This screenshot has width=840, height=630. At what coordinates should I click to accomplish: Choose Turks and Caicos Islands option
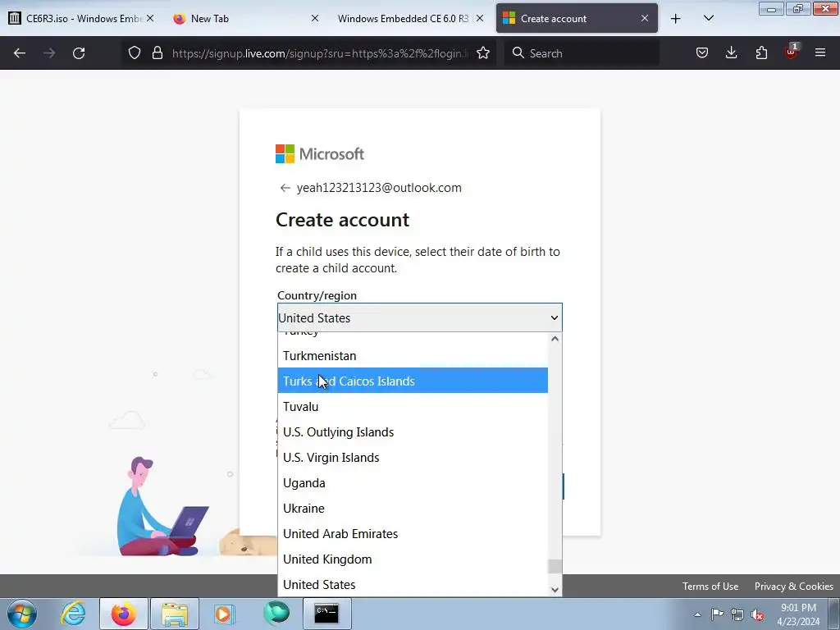click(x=413, y=381)
